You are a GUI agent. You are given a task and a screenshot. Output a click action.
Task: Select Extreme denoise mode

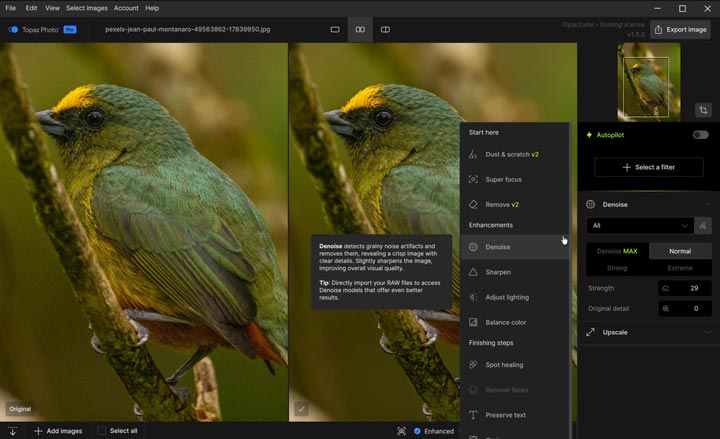680,268
